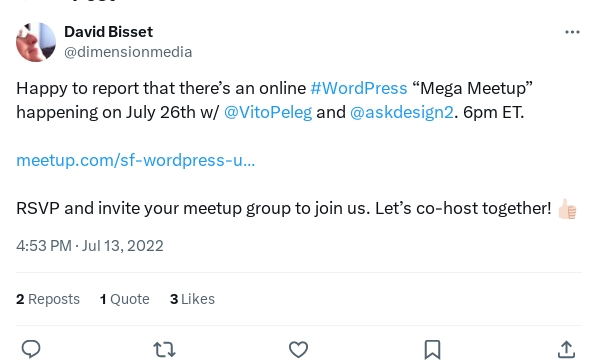Like the post with heart icon

tap(298, 349)
